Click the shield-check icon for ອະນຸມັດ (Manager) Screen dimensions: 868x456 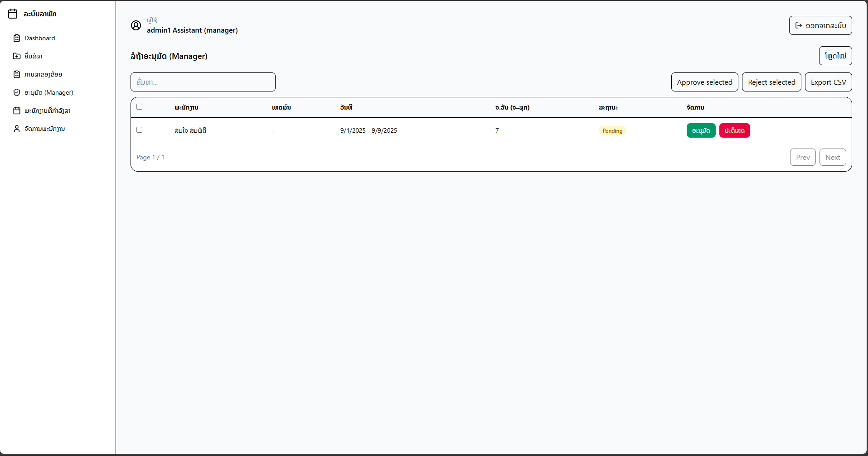tap(17, 92)
